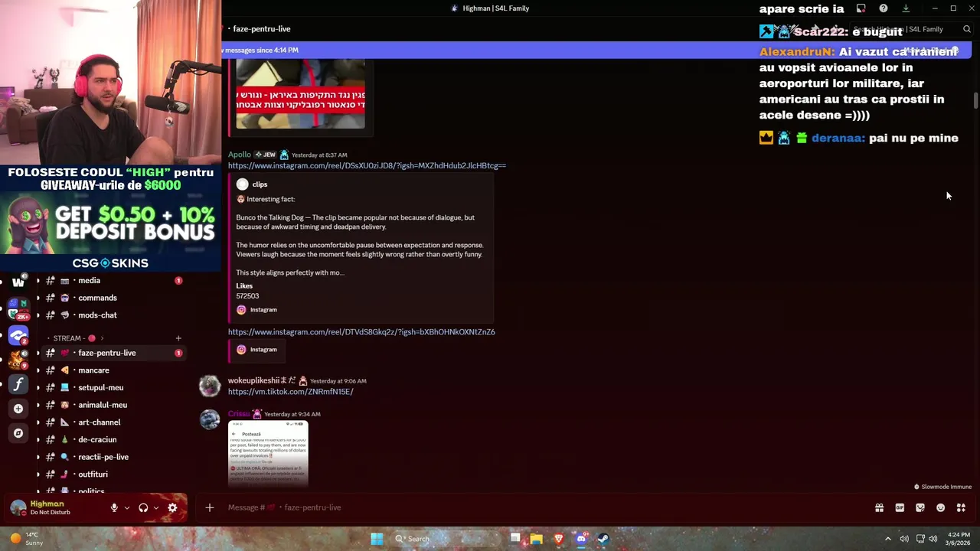
Task: Open the blue server icon with badge 2
Action: pyautogui.click(x=18, y=335)
